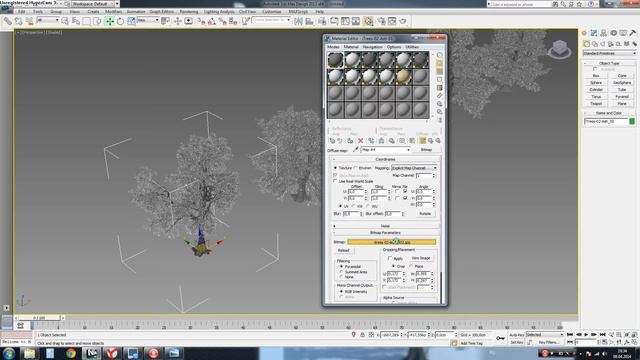Click the Rotate button in Coordinates

point(425,214)
